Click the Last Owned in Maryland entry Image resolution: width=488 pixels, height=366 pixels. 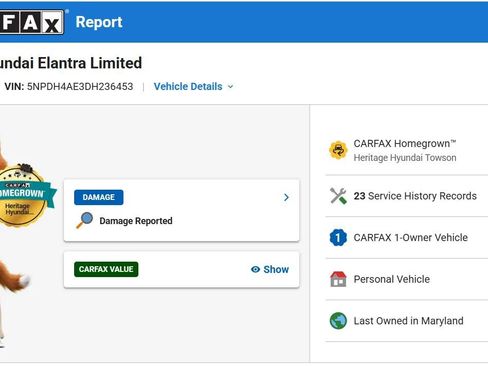tap(408, 321)
